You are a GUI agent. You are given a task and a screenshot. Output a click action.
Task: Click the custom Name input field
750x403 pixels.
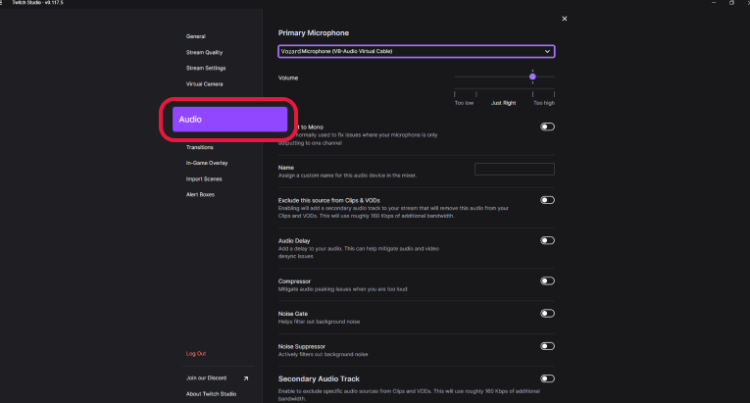pyautogui.click(x=514, y=169)
